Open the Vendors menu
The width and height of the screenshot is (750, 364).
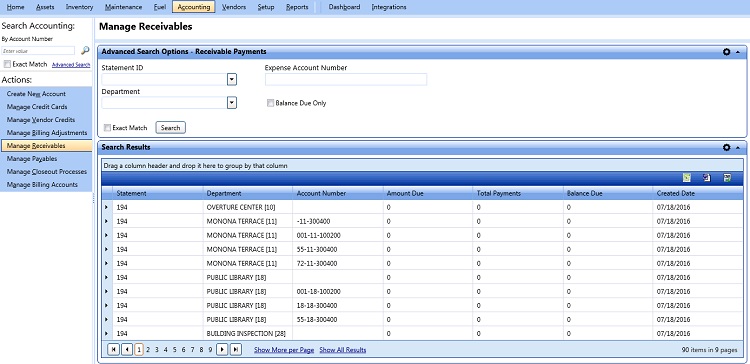coord(234,7)
